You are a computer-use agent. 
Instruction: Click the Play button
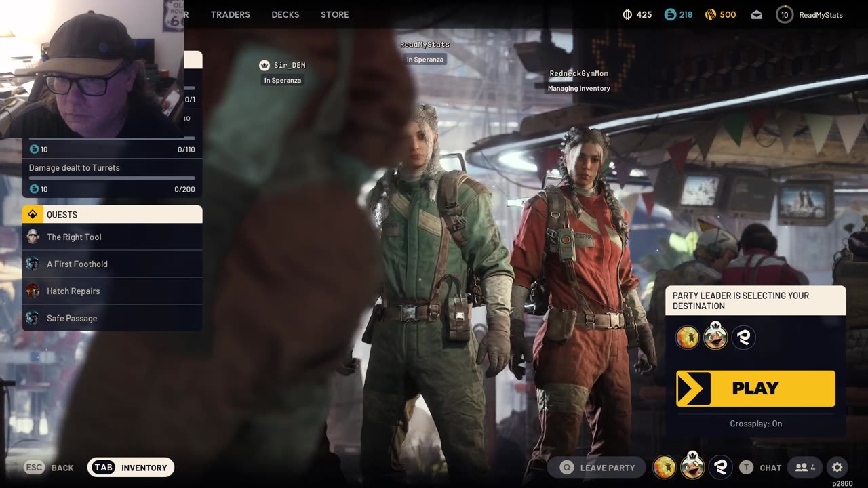(755, 388)
